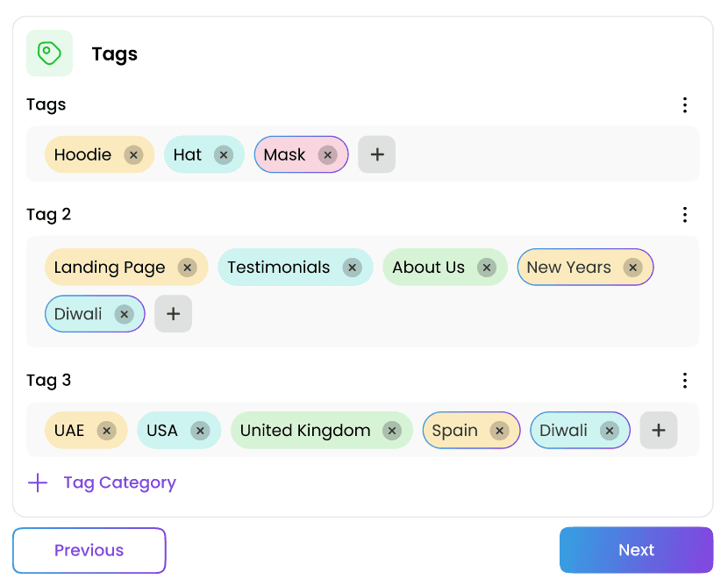The height and width of the screenshot is (586, 728).
Task: Add a new tag to Tag 2
Action: (x=174, y=314)
